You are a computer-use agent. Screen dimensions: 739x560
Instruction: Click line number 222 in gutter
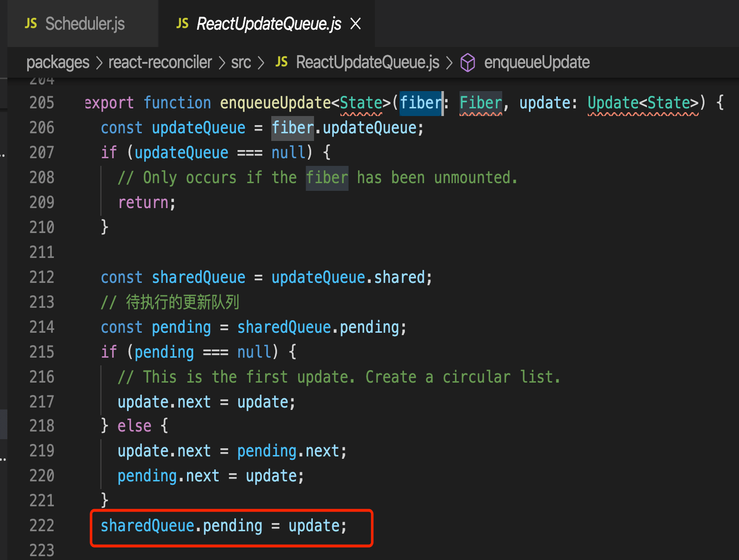pyautogui.click(x=42, y=525)
